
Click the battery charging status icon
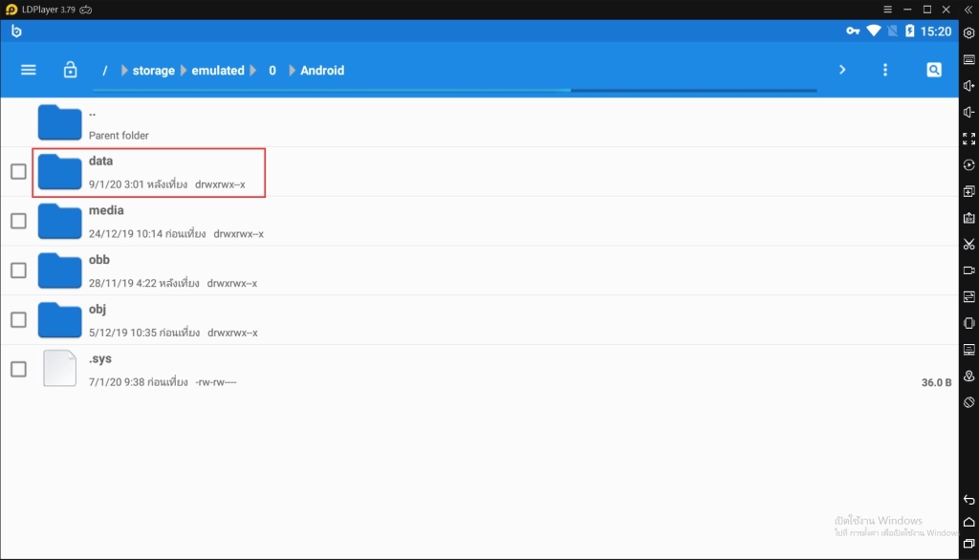[x=910, y=31]
